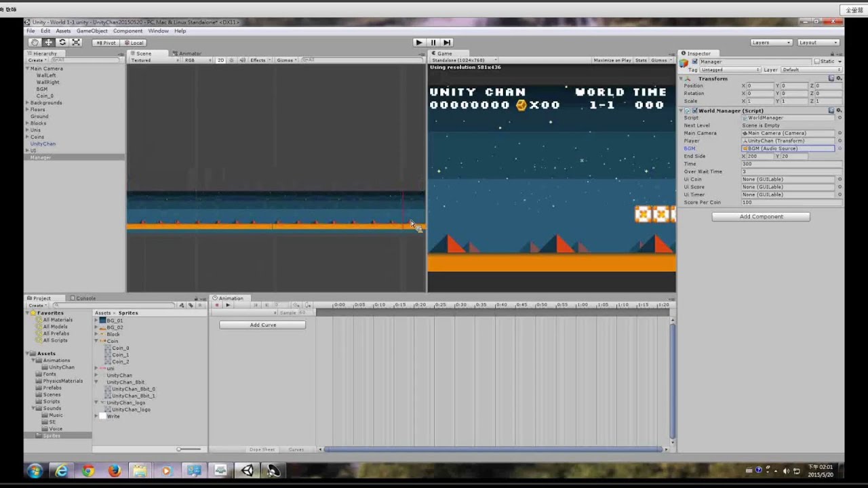Image resolution: width=868 pixels, height=488 pixels.
Task: Toggle 2D scene view mode
Action: pyautogui.click(x=220, y=60)
